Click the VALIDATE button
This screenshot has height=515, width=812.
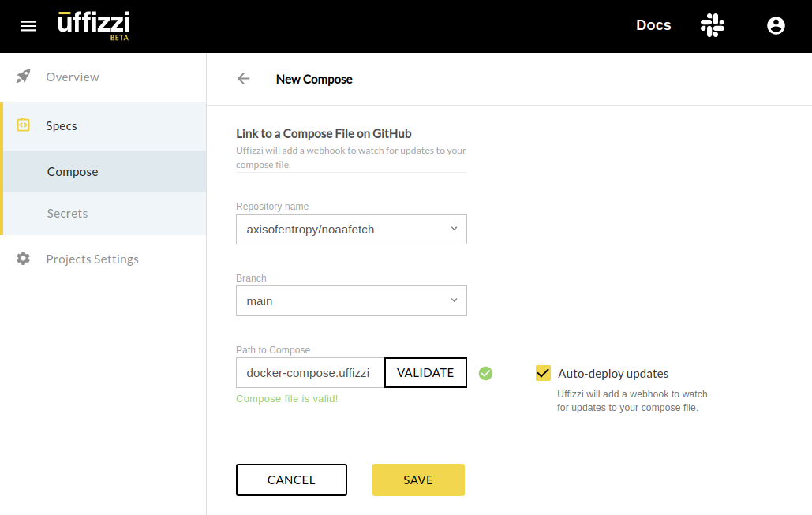click(425, 372)
